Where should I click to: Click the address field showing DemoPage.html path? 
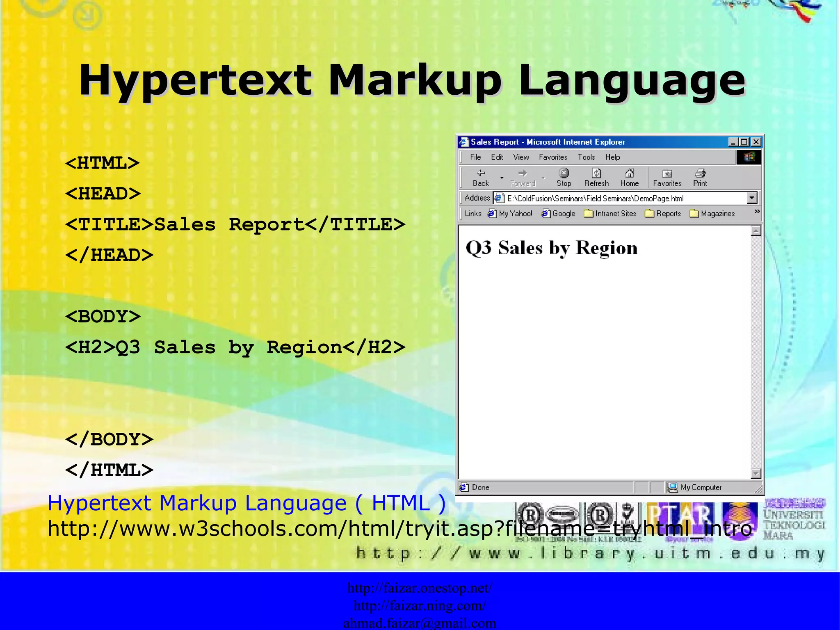pos(625,198)
